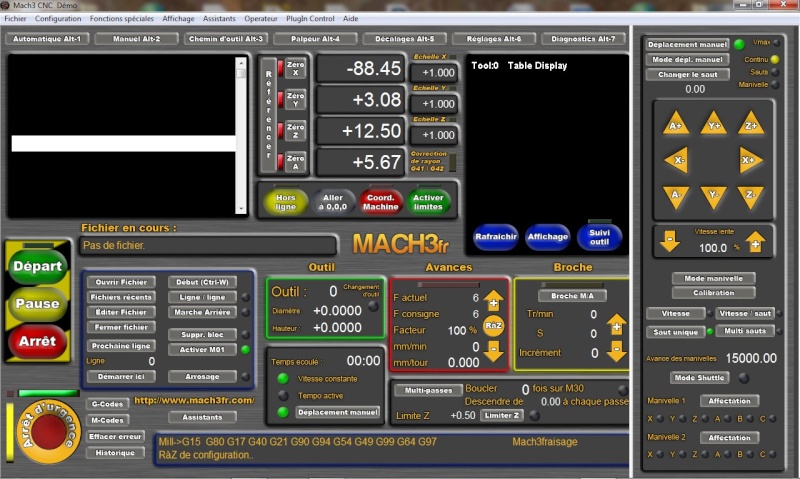Viewport: 800px width, 479px height.
Task: Click the Multi-passes button
Action: (428, 390)
